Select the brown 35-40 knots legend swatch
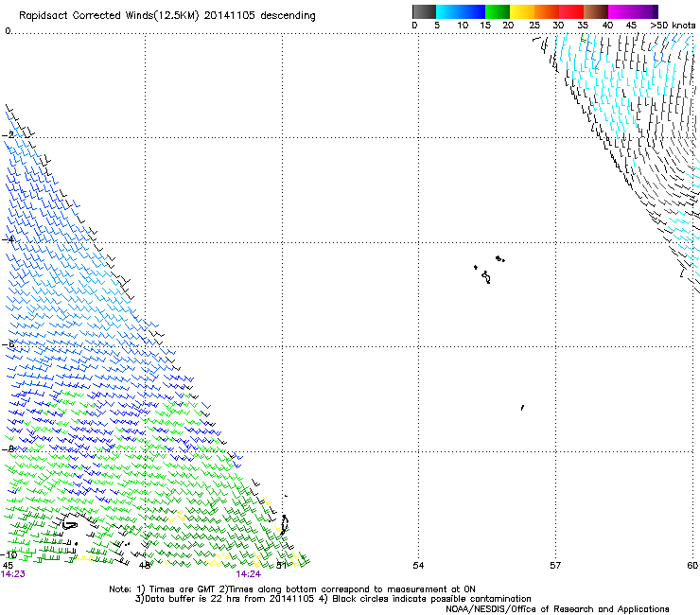This screenshot has width=700, height=615. click(596, 11)
